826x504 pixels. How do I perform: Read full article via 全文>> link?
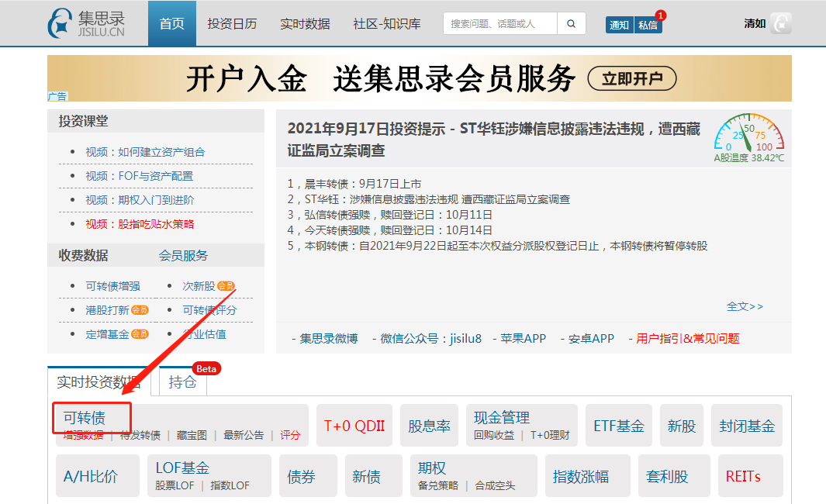pos(745,306)
